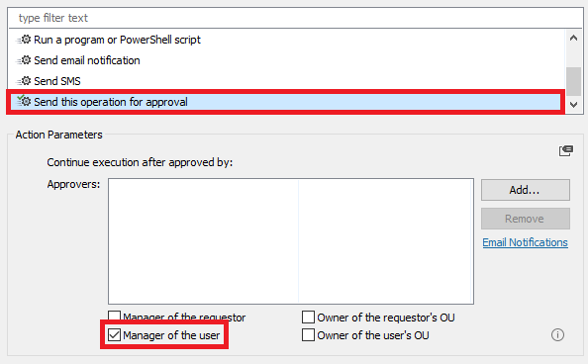Uncheck Manager of the user

[115, 334]
